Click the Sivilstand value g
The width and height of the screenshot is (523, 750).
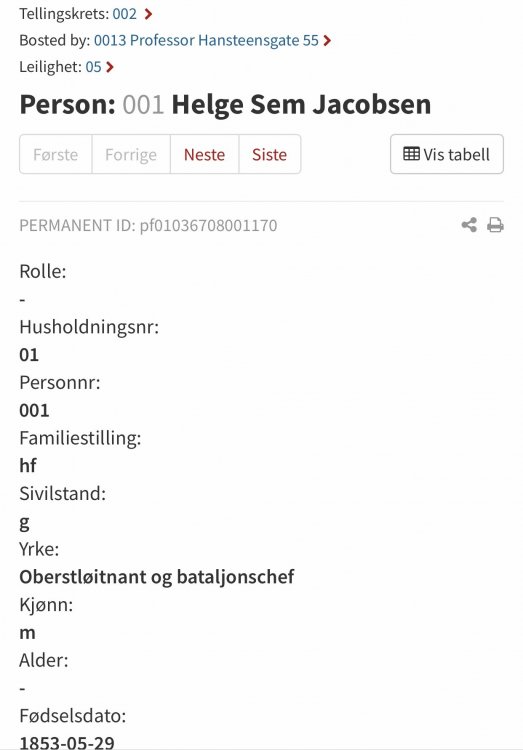click(24, 522)
